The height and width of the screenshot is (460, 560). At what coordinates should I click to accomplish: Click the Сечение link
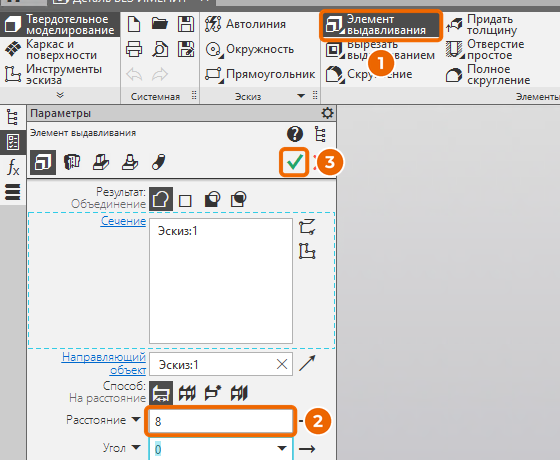point(123,221)
